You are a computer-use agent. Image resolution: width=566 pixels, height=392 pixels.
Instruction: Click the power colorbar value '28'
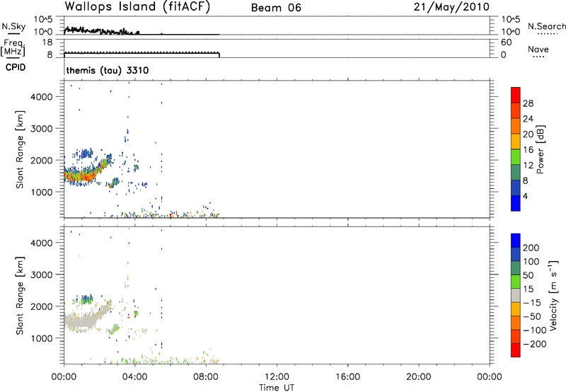pos(528,103)
